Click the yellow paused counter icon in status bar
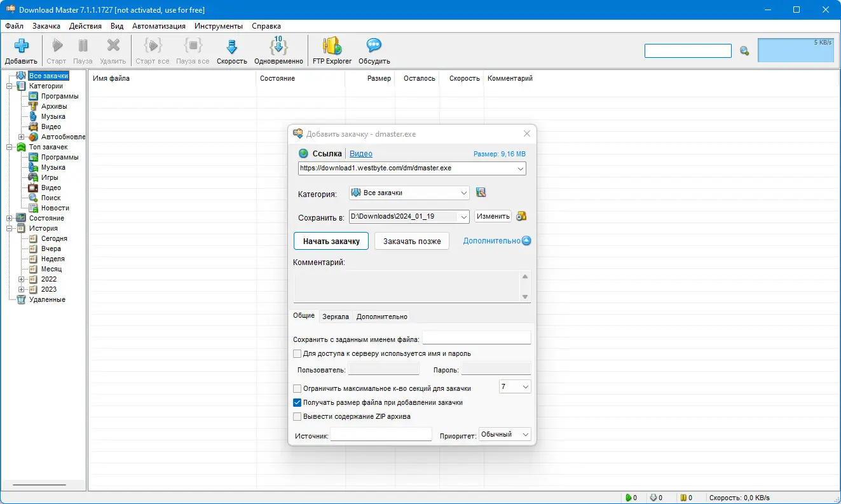Screen dimensions: 841x504 683,498
